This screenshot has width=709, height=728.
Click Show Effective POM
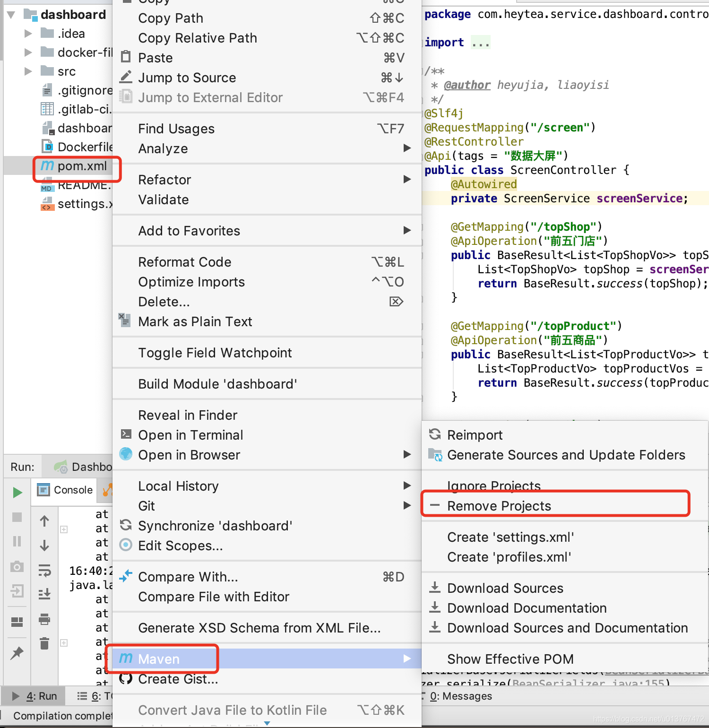tap(510, 659)
